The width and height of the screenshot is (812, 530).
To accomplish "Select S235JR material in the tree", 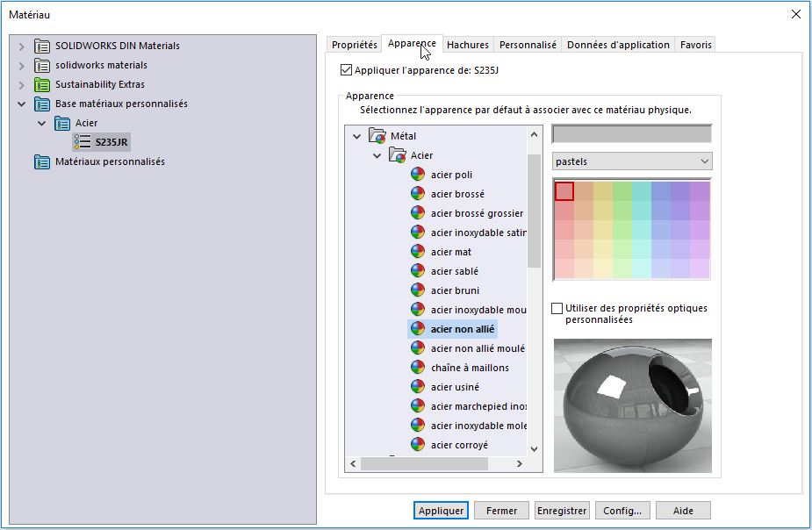I will point(111,142).
